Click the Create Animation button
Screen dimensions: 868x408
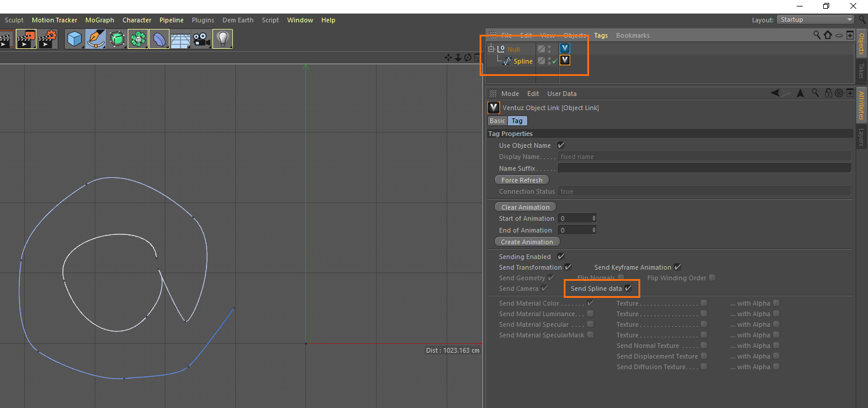pyautogui.click(x=527, y=242)
